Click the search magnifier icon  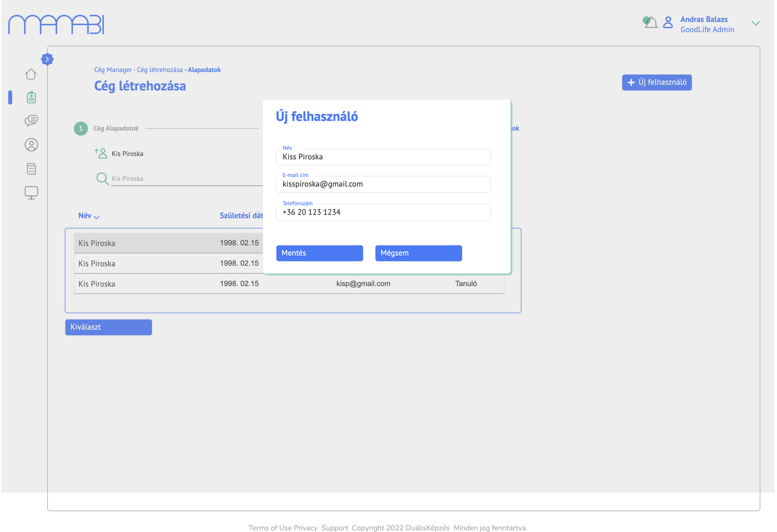coord(102,179)
